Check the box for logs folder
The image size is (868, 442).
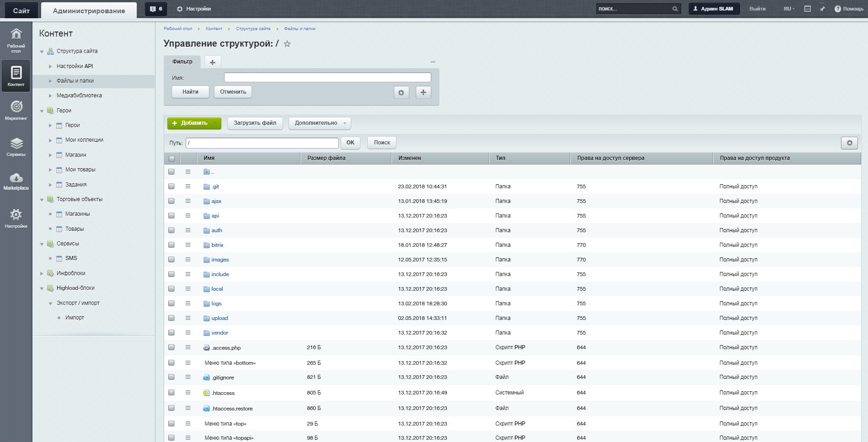pos(171,304)
